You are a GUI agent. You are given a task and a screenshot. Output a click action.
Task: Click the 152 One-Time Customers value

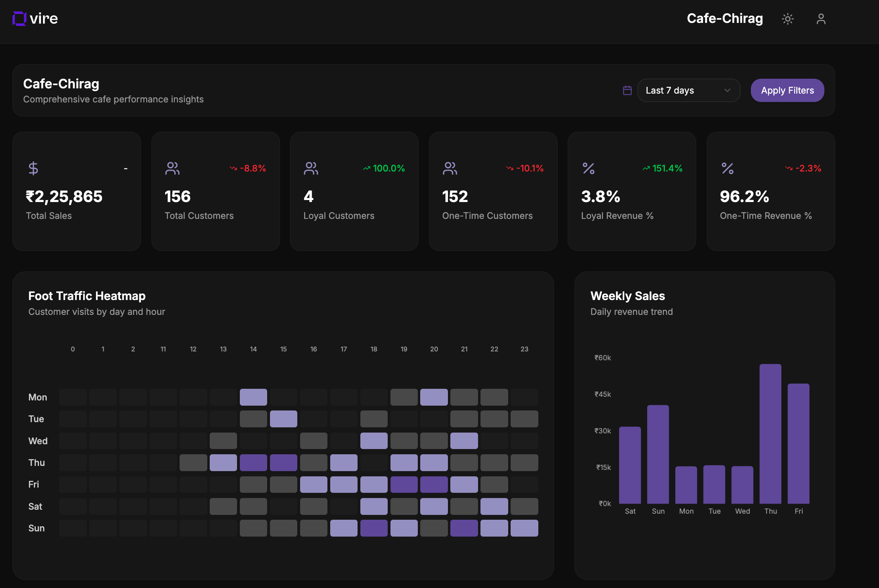455,196
